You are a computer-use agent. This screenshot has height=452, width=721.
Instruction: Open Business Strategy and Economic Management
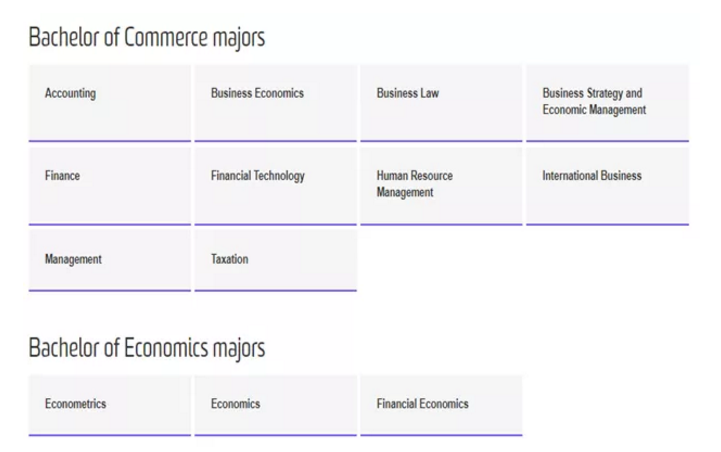[607, 102]
